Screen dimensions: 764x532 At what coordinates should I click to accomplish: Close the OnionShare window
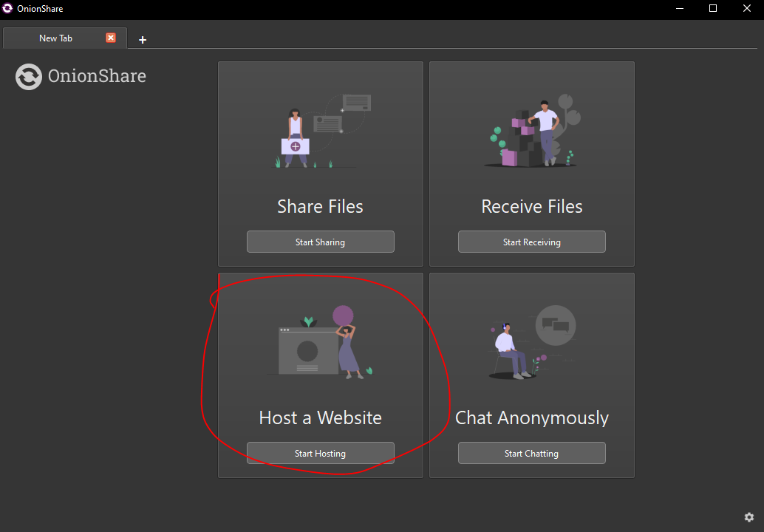coord(746,8)
